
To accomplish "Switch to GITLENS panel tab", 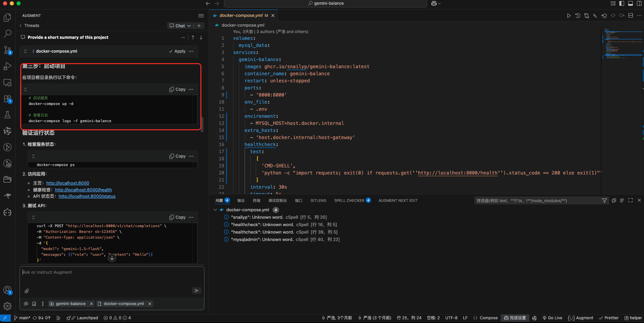I will 318,200.
